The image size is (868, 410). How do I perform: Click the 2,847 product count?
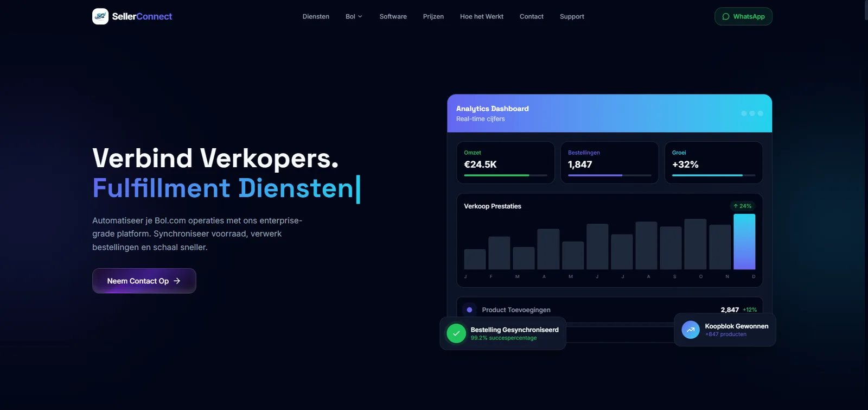730,310
